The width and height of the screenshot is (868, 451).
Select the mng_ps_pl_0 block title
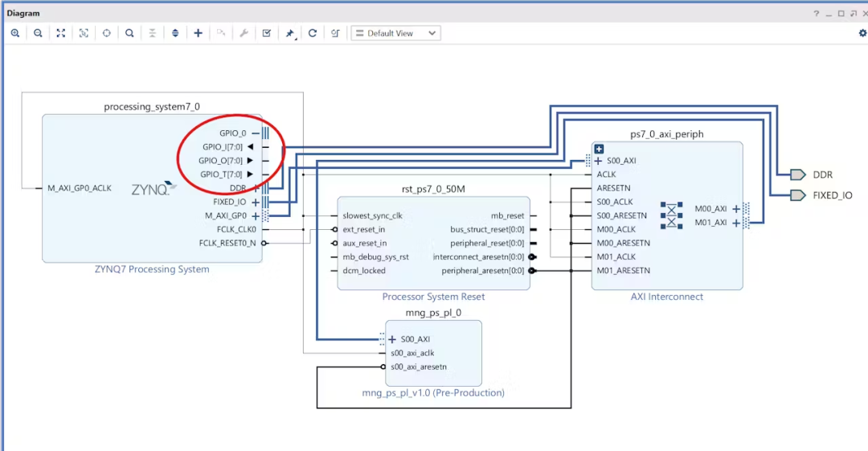pos(433,313)
